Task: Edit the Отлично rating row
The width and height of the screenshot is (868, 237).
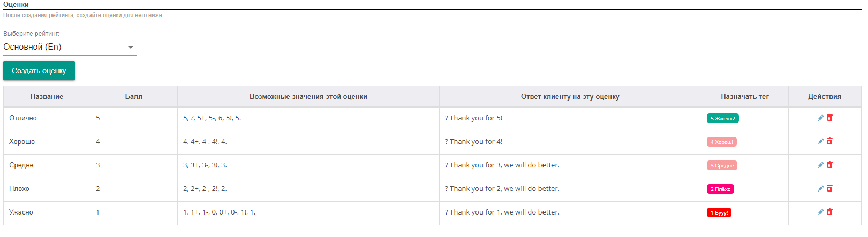Action: pyautogui.click(x=820, y=118)
